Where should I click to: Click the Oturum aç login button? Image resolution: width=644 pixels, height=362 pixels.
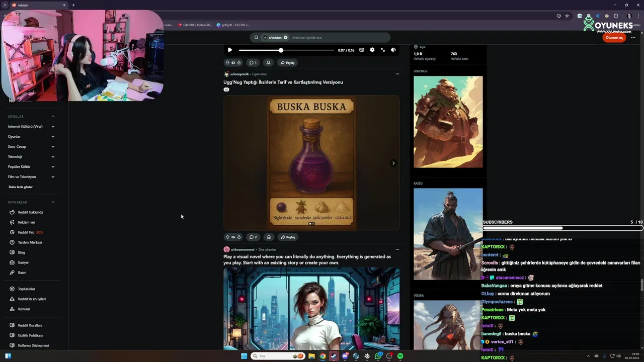pos(614,38)
